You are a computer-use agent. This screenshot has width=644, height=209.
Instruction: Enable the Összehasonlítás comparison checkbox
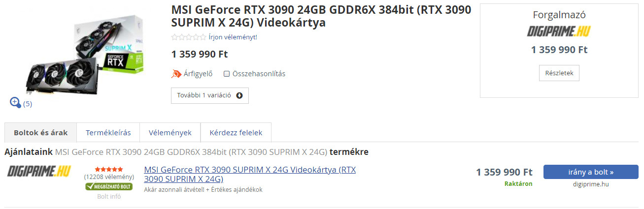pyautogui.click(x=227, y=74)
